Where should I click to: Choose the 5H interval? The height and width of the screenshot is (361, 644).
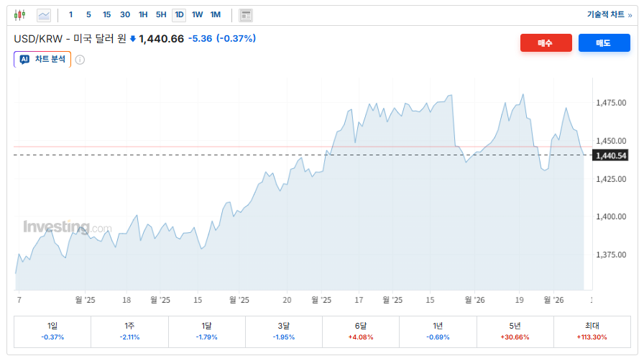(x=161, y=14)
